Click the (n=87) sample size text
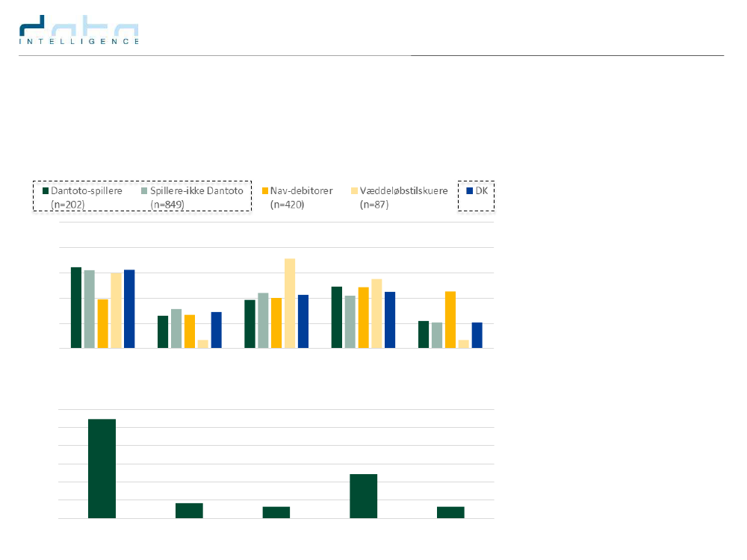Image resolution: width=747 pixels, height=560 pixels. coord(374,204)
